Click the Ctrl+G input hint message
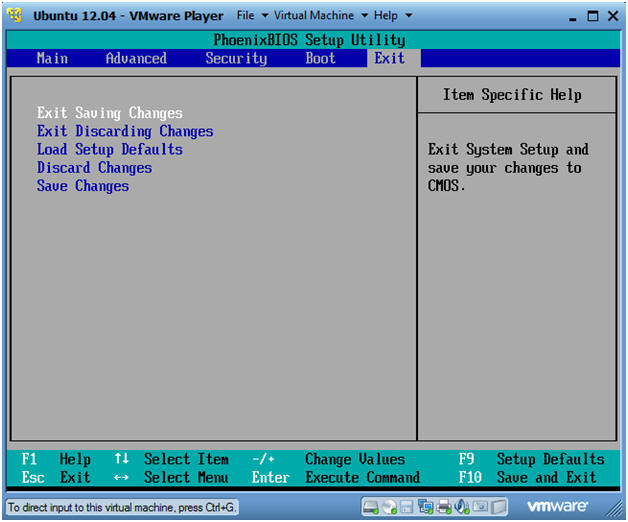The height and width of the screenshot is (522, 628). coord(122,508)
